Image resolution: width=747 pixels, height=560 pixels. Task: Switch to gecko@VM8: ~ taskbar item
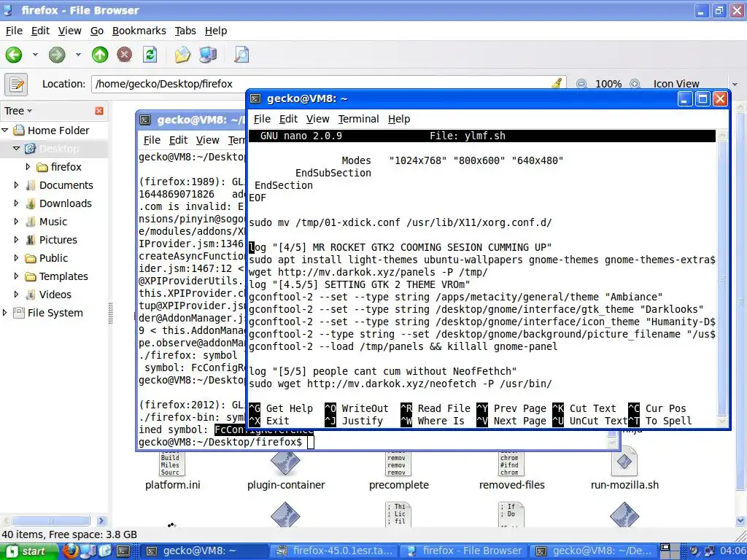coord(205,551)
